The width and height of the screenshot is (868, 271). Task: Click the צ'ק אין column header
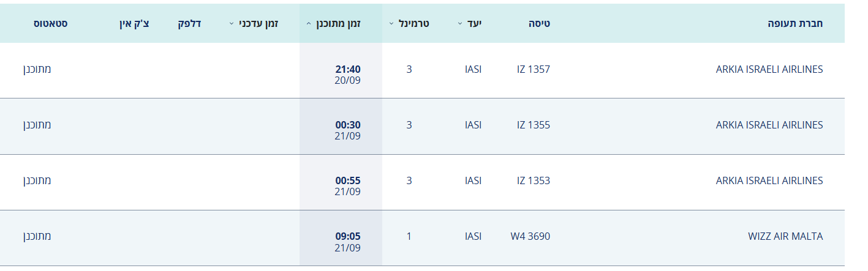(134, 24)
